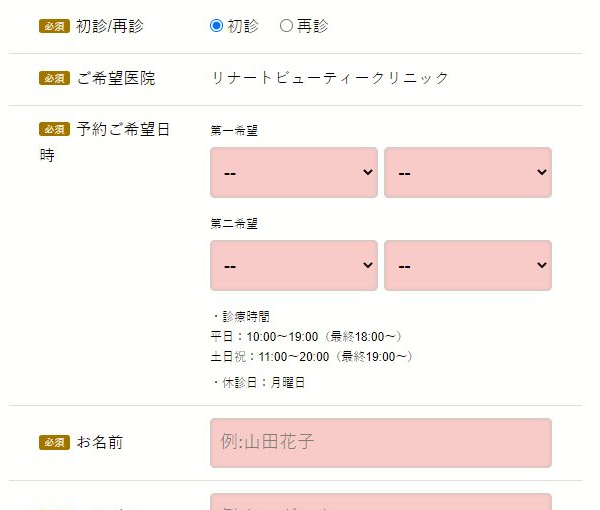Expand the 第二希望 time dropdown
The width and height of the screenshot is (600, 510).
tap(467, 265)
